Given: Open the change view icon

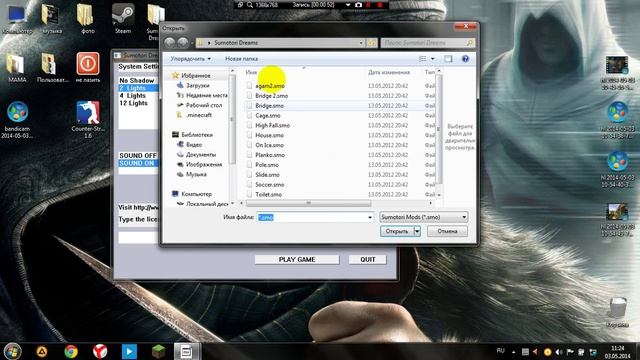Looking at the screenshot, I should pos(422,59).
